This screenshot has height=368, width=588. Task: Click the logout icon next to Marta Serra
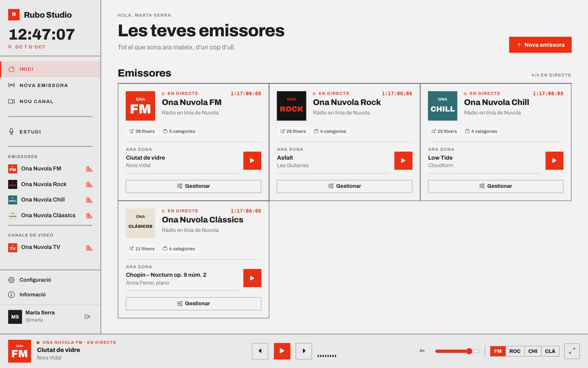[87, 316]
